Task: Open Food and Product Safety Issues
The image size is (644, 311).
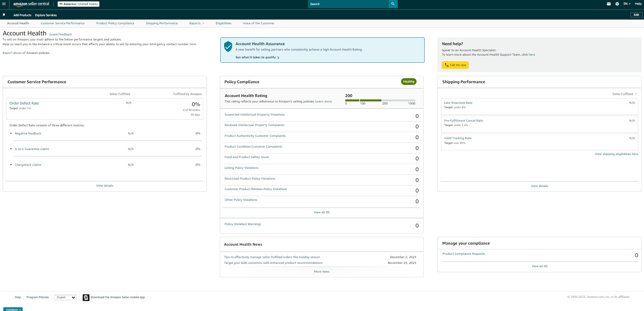Action: tap(247, 157)
